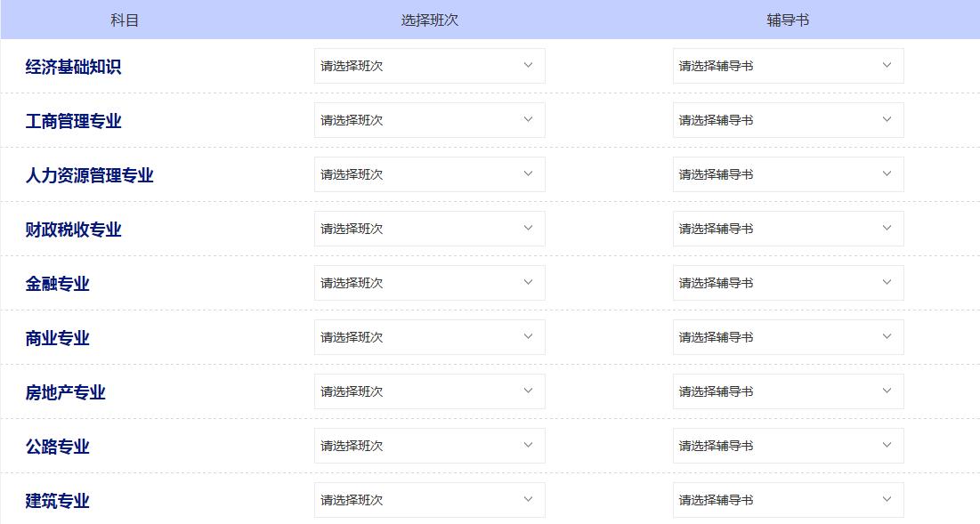Open the 班次 dropdown for 公路专业
This screenshot has width=980, height=524.
(x=429, y=445)
